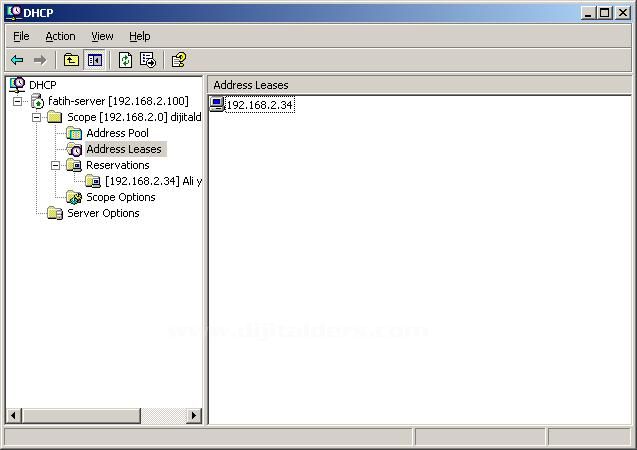The width and height of the screenshot is (637, 450).
Task: Click the Export List toolbar icon
Action: coord(148,60)
